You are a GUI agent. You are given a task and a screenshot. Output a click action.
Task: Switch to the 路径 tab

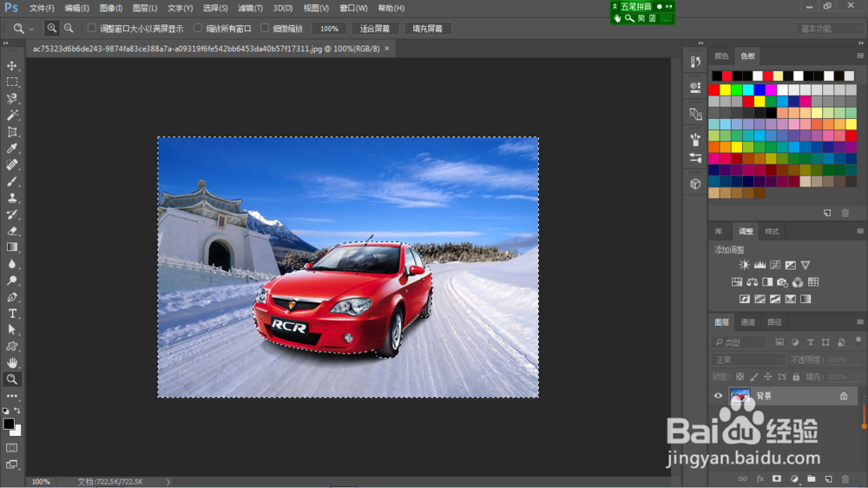pyautogui.click(x=774, y=322)
